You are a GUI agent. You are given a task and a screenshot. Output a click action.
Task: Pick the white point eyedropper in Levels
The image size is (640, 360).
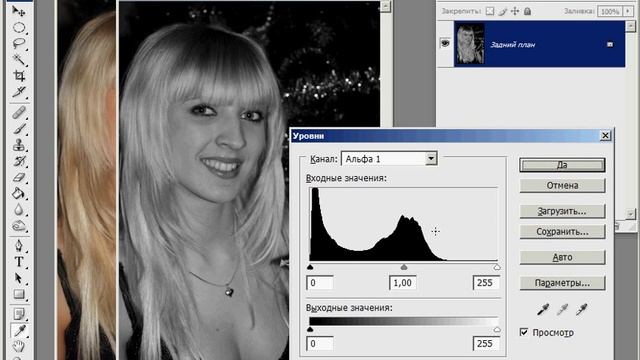(x=581, y=310)
